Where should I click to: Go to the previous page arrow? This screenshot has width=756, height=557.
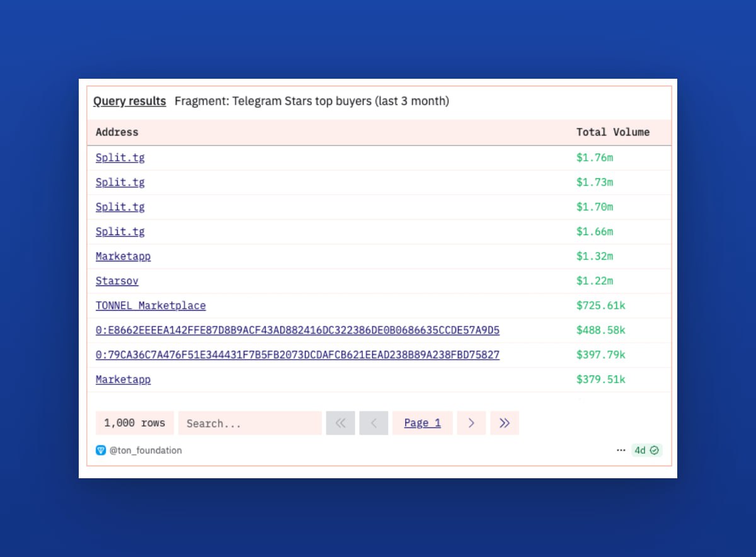pos(374,423)
